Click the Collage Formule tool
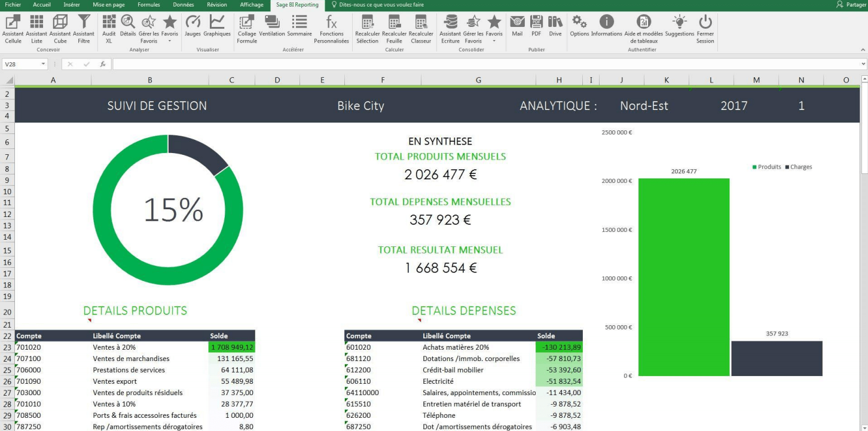 (x=247, y=29)
